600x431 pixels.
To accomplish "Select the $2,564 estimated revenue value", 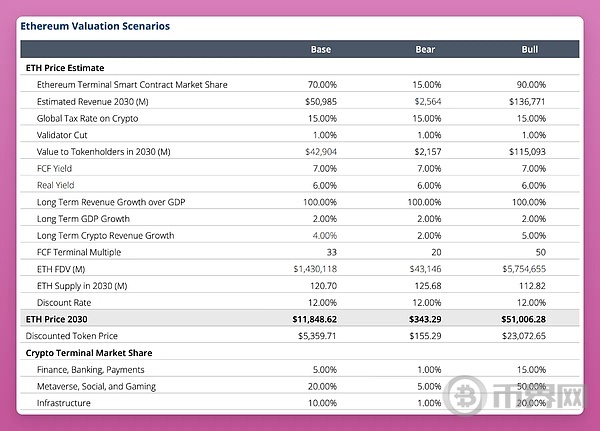I will pos(428,101).
